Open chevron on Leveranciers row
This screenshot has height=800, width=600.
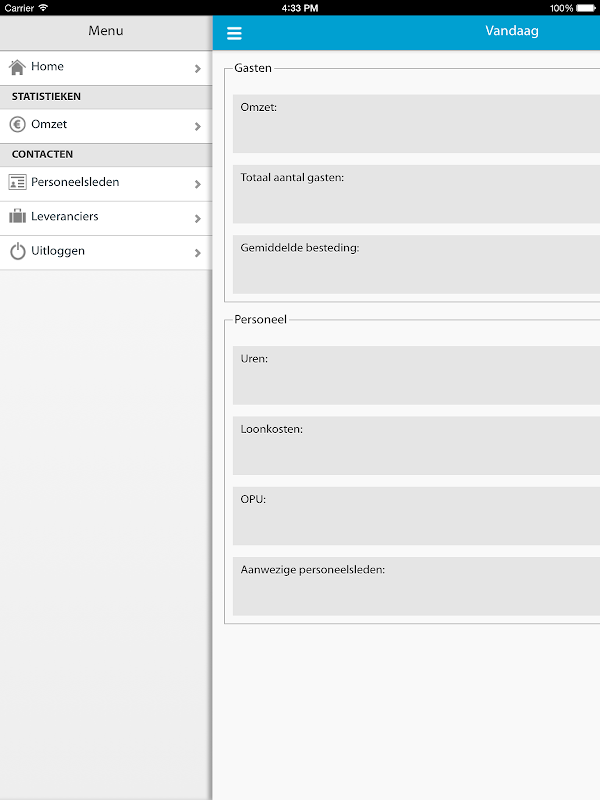(198, 218)
